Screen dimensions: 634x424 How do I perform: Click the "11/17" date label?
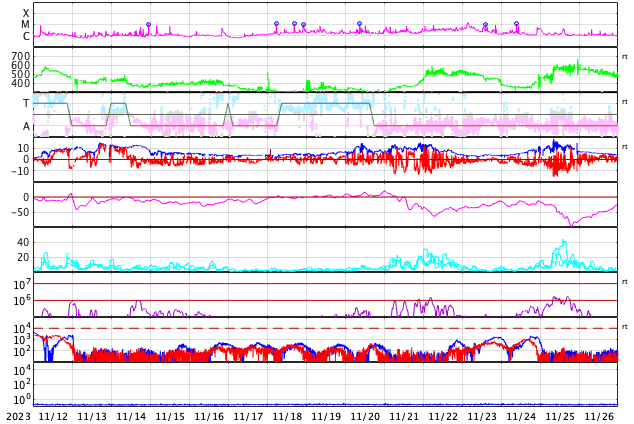click(248, 417)
